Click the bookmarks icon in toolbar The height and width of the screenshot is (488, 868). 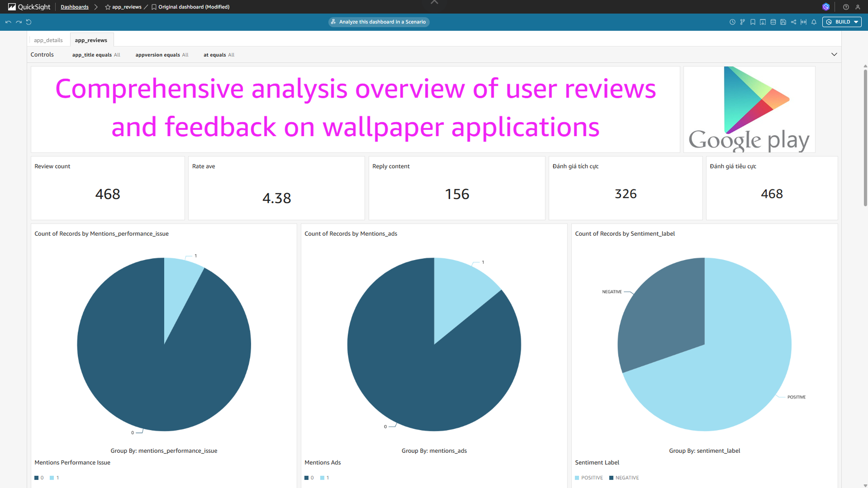753,22
